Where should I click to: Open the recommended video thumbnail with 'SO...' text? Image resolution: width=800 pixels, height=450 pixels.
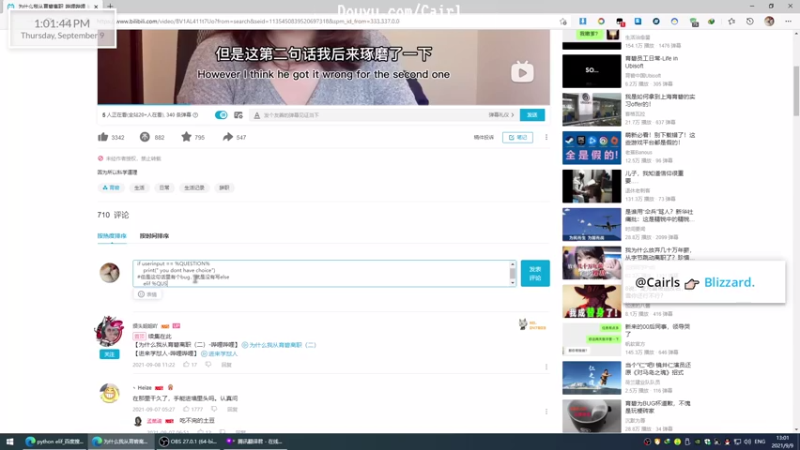[x=591, y=71]
